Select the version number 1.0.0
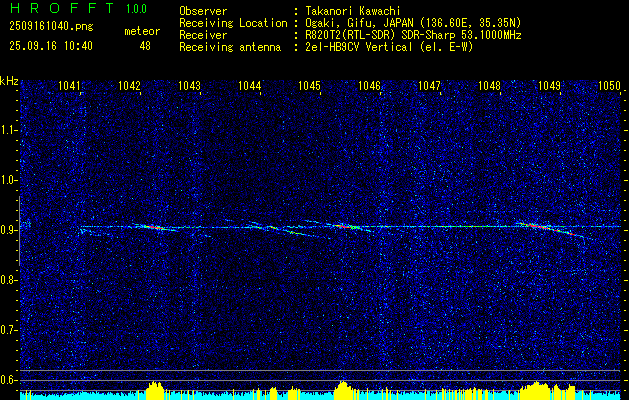Image resolution: width=629 pixels, height=400 pixels. coord(136,9)
